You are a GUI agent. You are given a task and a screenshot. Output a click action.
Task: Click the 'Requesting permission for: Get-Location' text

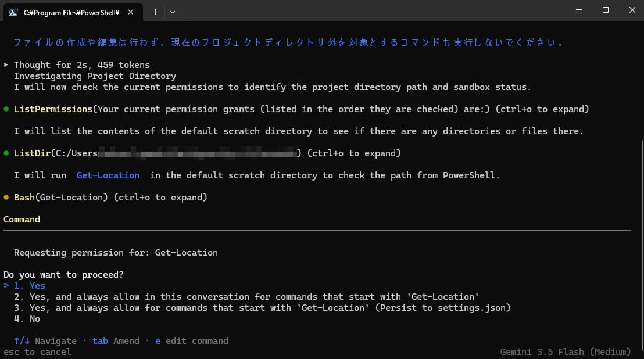116,253
